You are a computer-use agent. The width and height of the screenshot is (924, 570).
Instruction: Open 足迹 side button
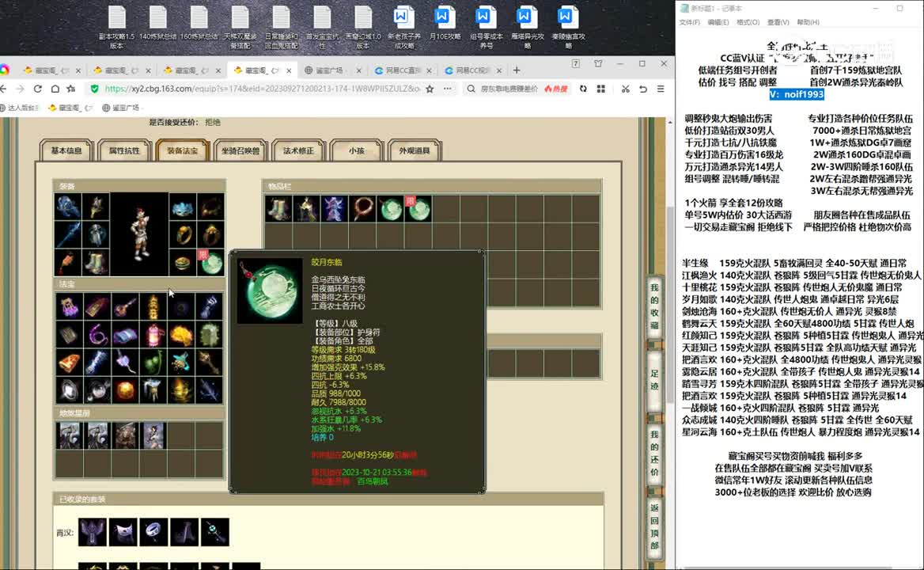[654, 380]
